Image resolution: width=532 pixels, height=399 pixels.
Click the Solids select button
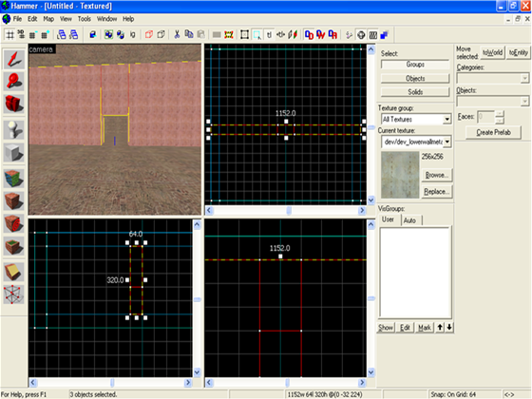point(415,92)
